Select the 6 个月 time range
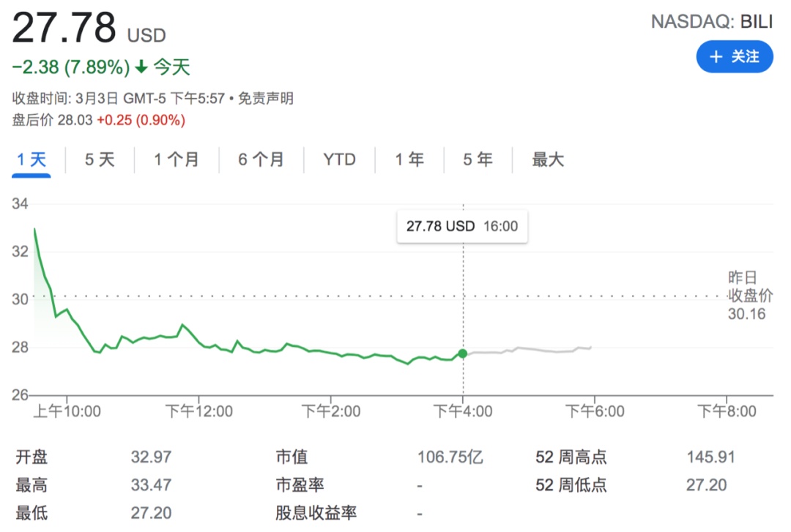 point(260,159)
